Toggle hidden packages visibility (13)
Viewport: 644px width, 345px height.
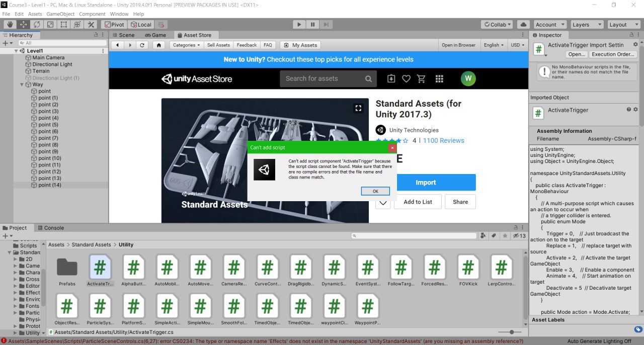pyautogui.click(x=518, y=236)
